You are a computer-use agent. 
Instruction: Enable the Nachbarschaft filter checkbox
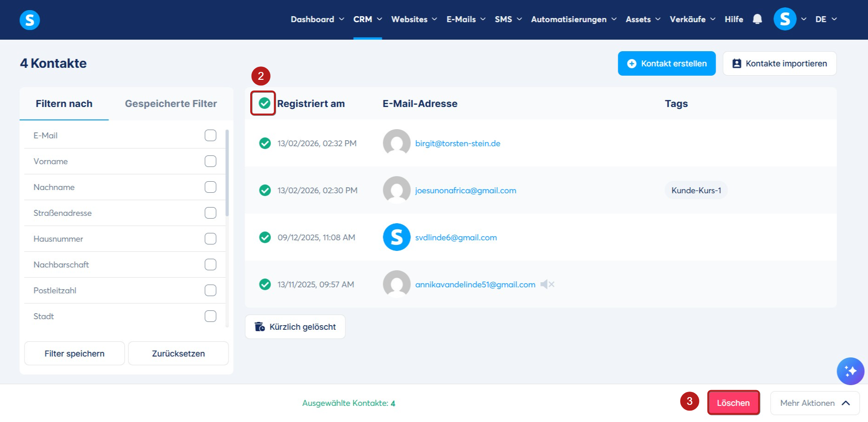pyautogui.click(x=211, y=264)
